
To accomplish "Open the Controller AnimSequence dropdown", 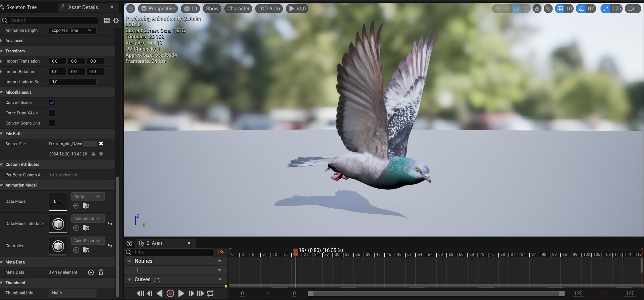I will click(x=88, y=241).
